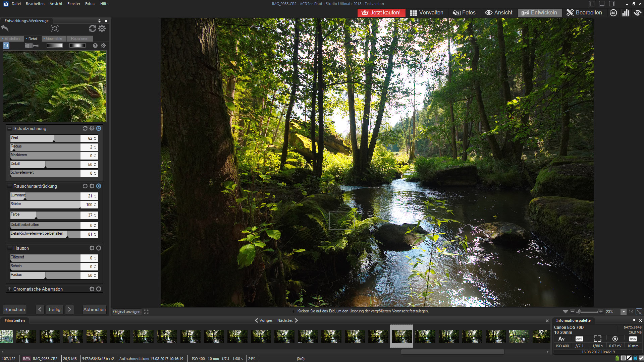Reset Rauschunterdrückung group with refresh icon
This screenshot has width=644, height=362.
tap(85, 186)
